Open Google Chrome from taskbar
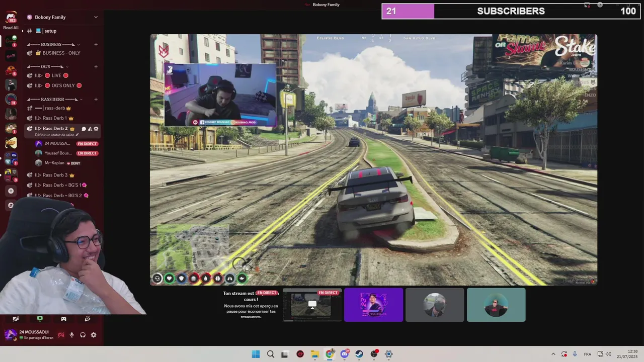This screenshot has width=644, height=362. click(x=330, y=354)
